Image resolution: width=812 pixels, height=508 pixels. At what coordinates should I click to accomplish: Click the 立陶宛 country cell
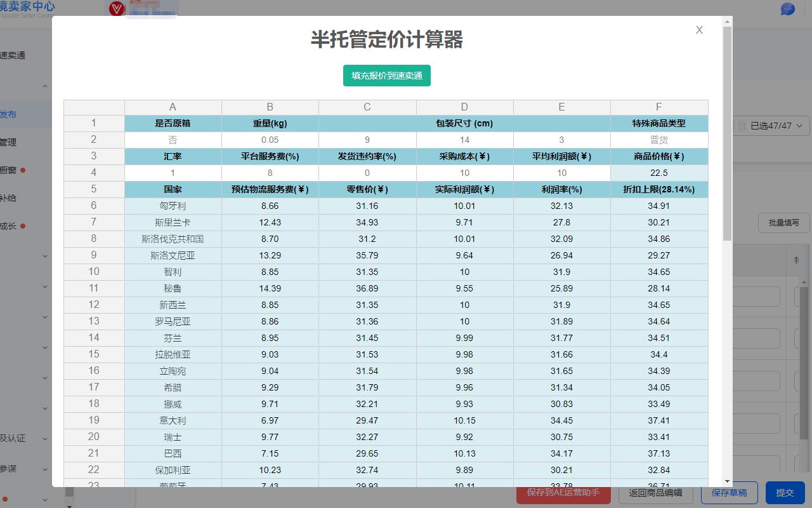click(173, 371)
